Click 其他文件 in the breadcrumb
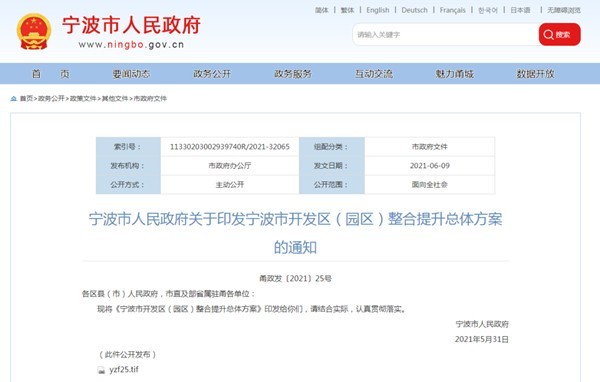Viewport: 600px width, 382px height. pyautogui.click(x=115, y=99)
